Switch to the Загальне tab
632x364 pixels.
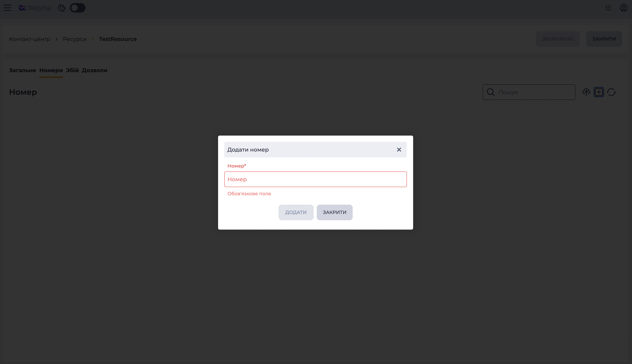(22, 70)
